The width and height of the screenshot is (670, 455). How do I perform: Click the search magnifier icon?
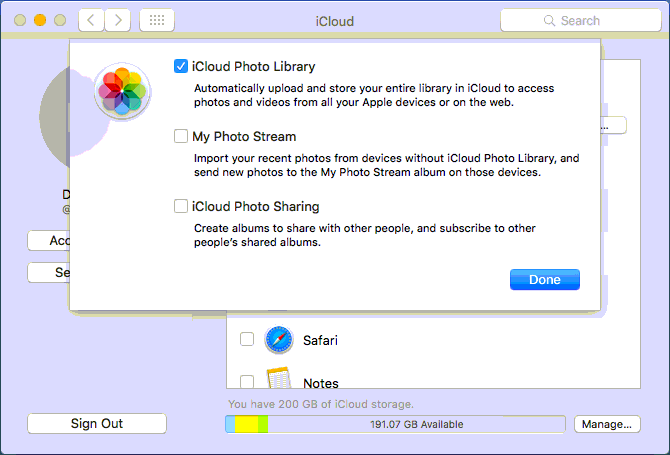[x=549, y=21]
